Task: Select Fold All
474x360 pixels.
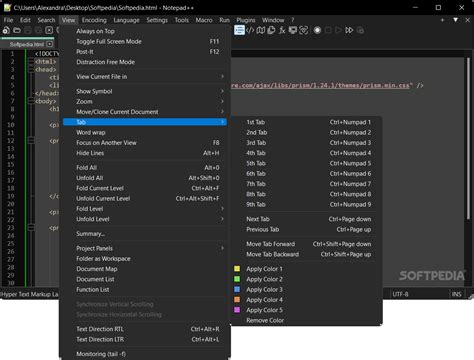Action: pos(145,168)
